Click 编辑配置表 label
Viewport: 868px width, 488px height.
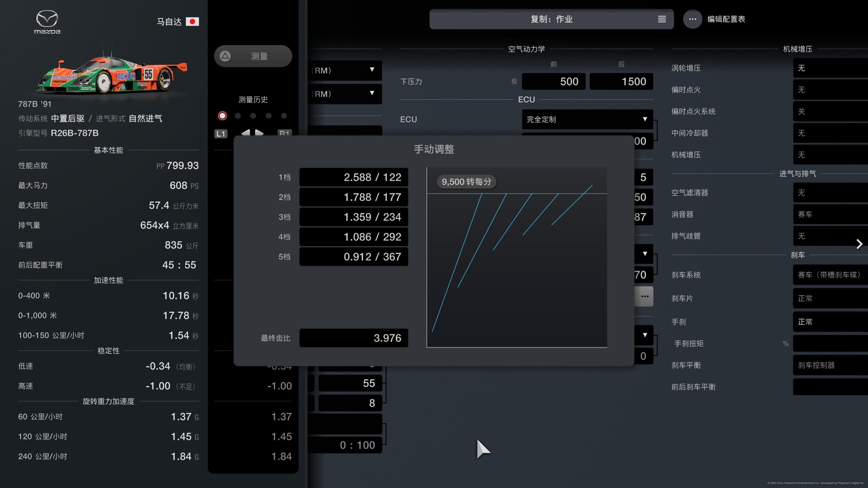[x=726, y=19]
